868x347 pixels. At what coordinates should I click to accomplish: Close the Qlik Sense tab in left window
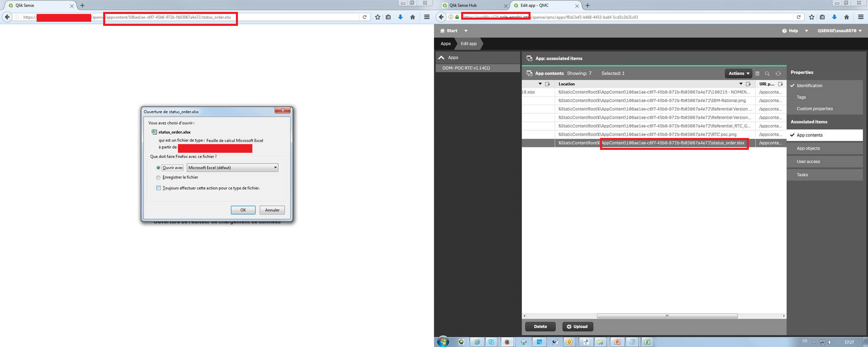[72, 6]
